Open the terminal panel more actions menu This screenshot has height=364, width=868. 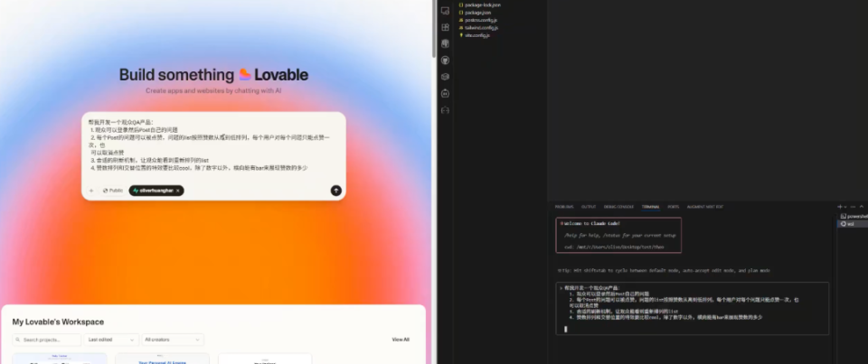click(853, 207)
